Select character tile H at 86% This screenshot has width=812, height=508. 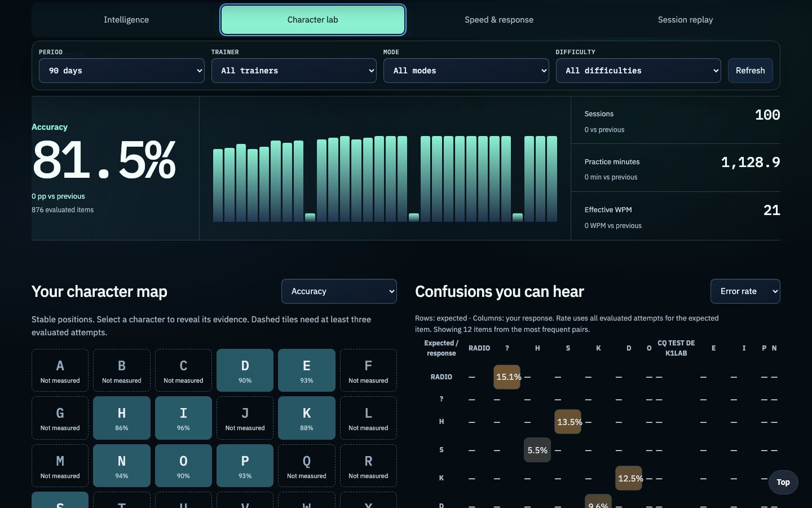(x=122, y=418)
